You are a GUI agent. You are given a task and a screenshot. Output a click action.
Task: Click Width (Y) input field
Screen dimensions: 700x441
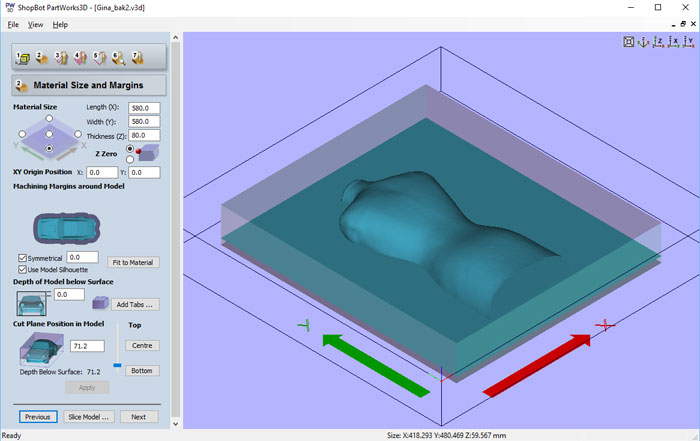(x=144, y=121)
